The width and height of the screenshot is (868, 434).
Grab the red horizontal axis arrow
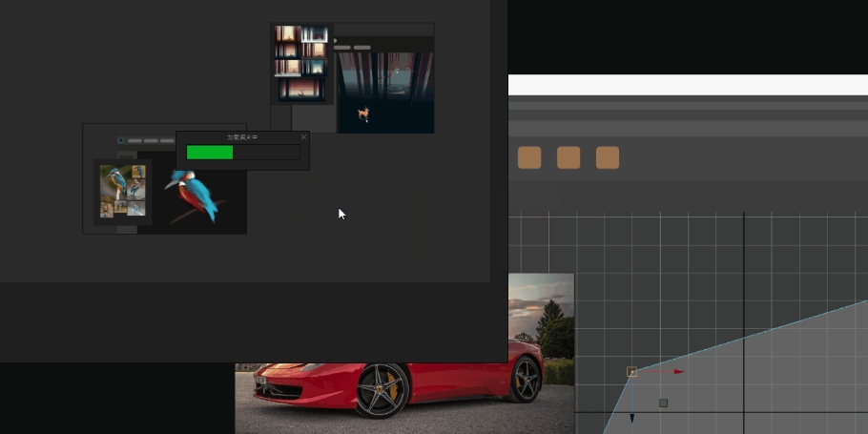pyautogui.click(x=677, y=371)
